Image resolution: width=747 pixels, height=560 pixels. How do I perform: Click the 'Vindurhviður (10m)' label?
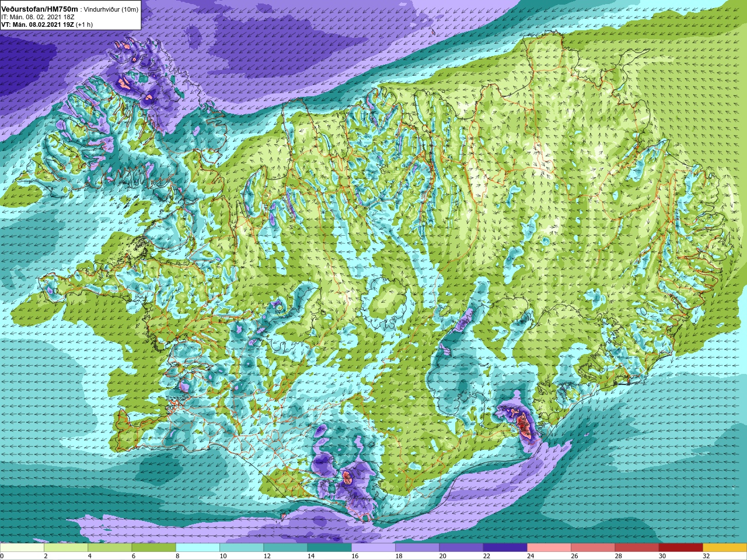(111, 9)
